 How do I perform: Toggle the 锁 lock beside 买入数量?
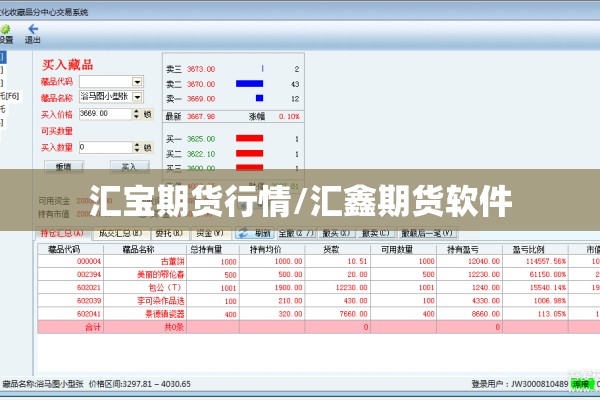tap(148, 147)
